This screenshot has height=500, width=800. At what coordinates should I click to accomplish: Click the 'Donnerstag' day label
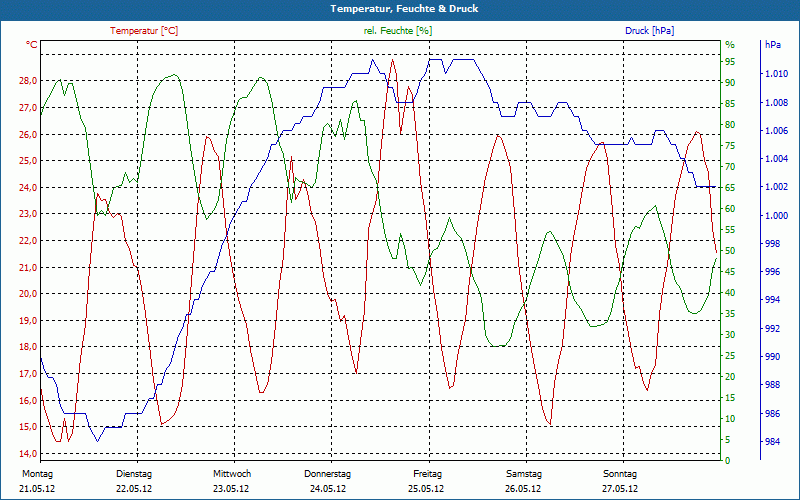point(328,474)
